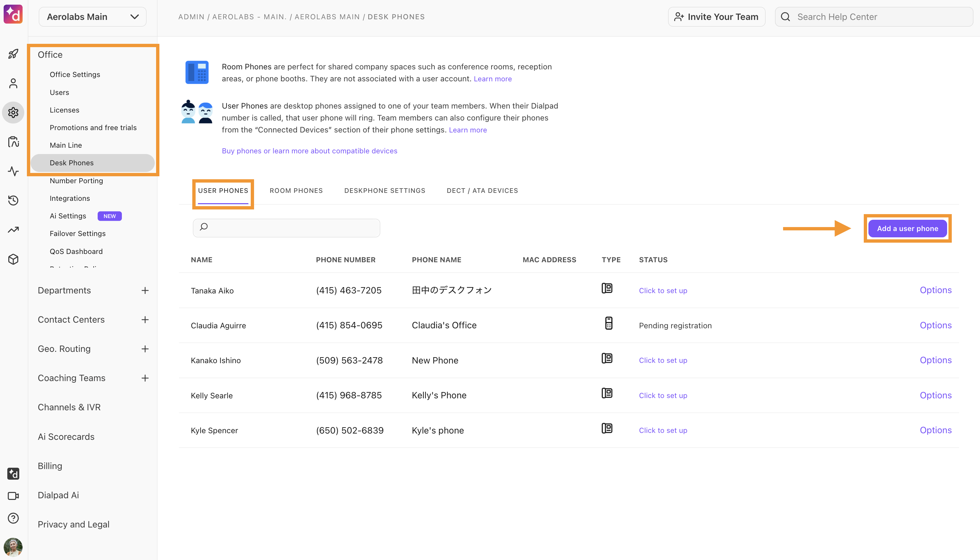This screenshot has height=560, width=980.
Task: Open the analytics pulse icon in sidebar
Action: pos(13,171)
